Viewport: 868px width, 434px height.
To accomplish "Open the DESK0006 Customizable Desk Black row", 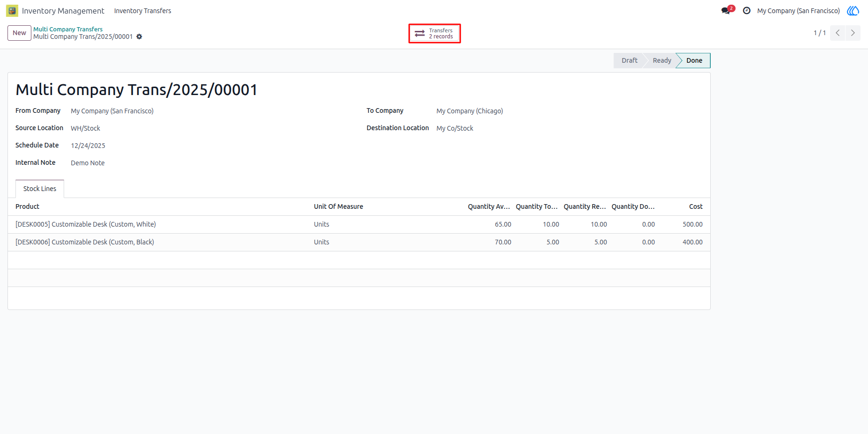I will (359, 242).
